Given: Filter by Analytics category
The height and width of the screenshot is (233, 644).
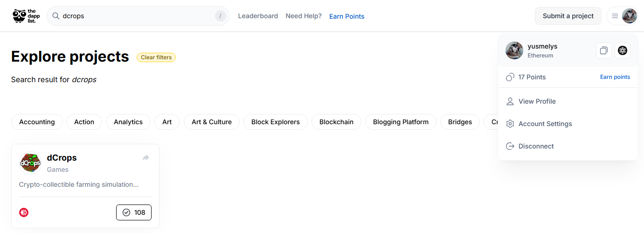Looking at the screenshot, I should (128, 122).
